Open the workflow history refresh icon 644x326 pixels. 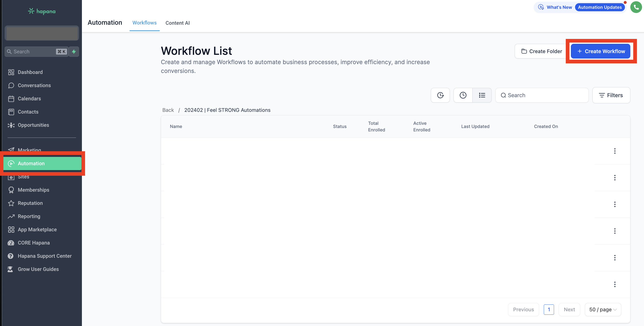click(x=440, y=95)
